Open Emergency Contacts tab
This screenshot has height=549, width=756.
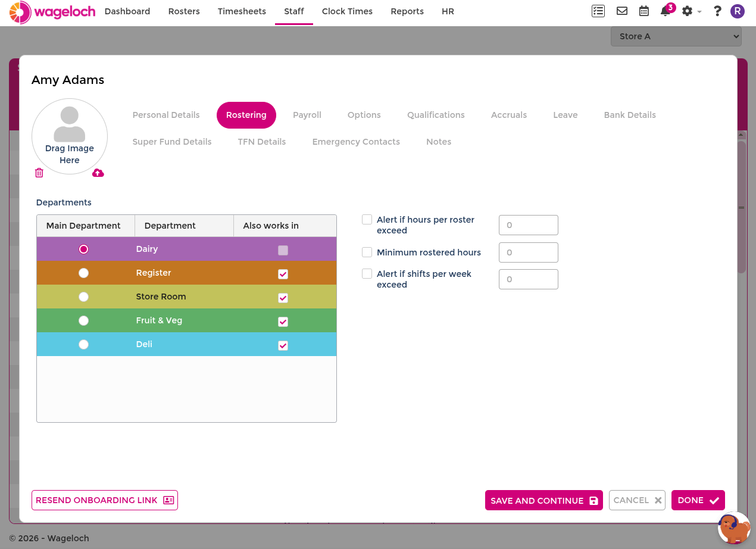point(356,142)
